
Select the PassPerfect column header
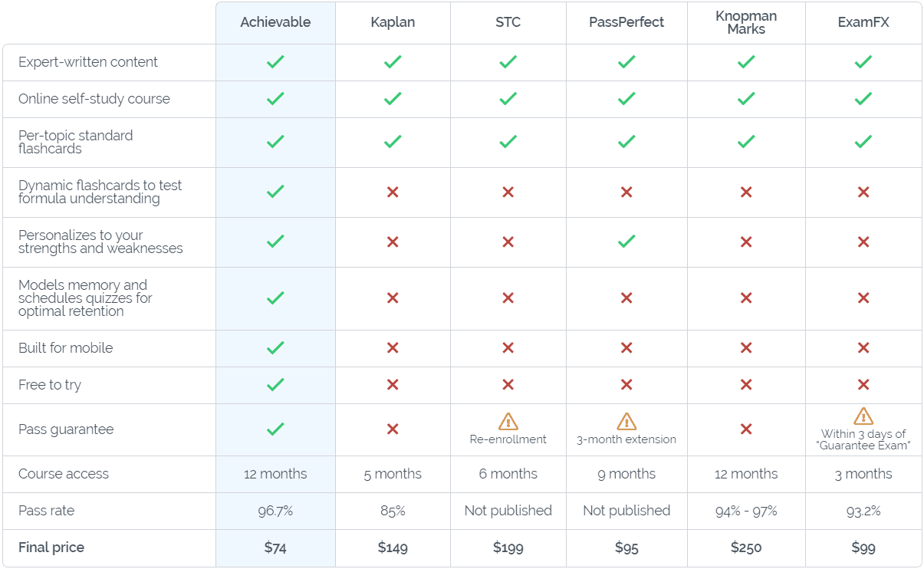click(626, 22)
